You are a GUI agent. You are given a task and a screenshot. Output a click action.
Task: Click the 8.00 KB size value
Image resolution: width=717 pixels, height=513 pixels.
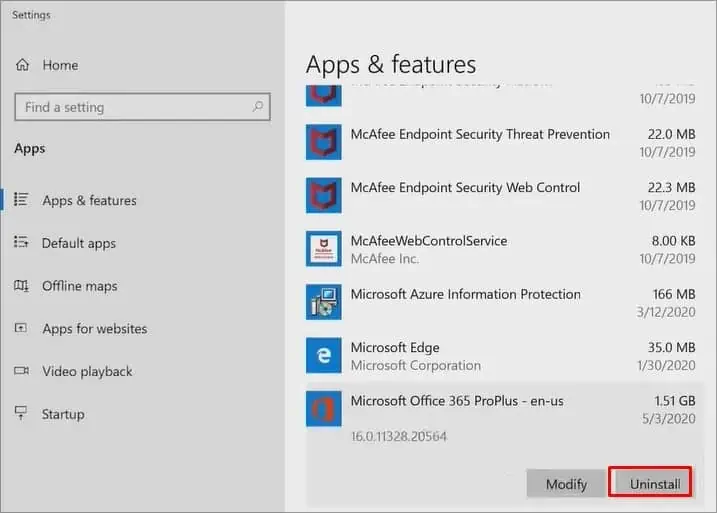674,240
